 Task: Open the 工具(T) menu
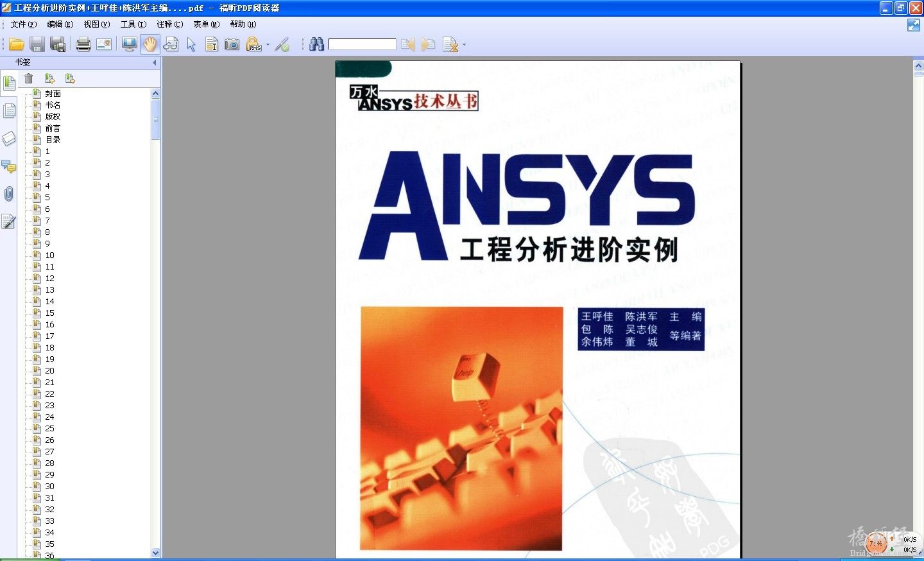click(x=133, y=24)
